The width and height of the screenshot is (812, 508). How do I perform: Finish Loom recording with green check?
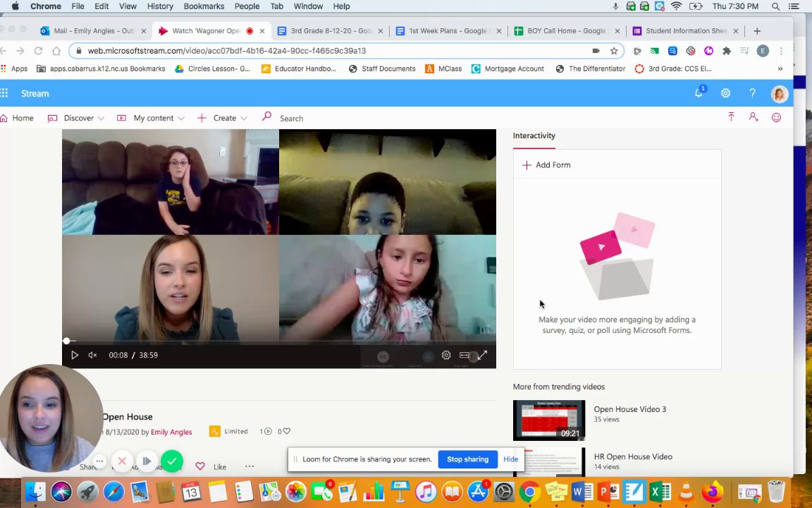click(172, 461)
